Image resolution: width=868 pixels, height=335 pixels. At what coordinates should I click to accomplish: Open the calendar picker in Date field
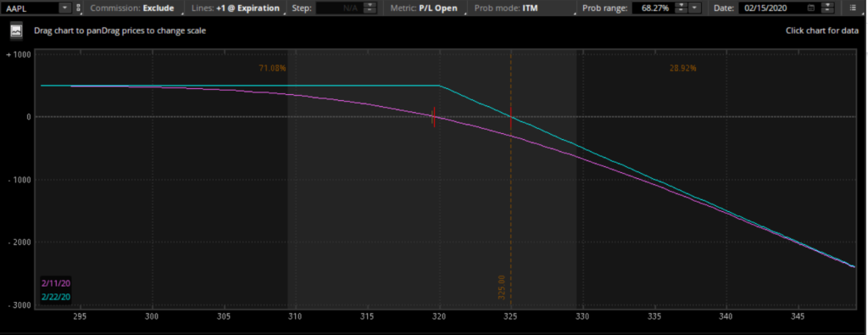[x=811, y=8]
